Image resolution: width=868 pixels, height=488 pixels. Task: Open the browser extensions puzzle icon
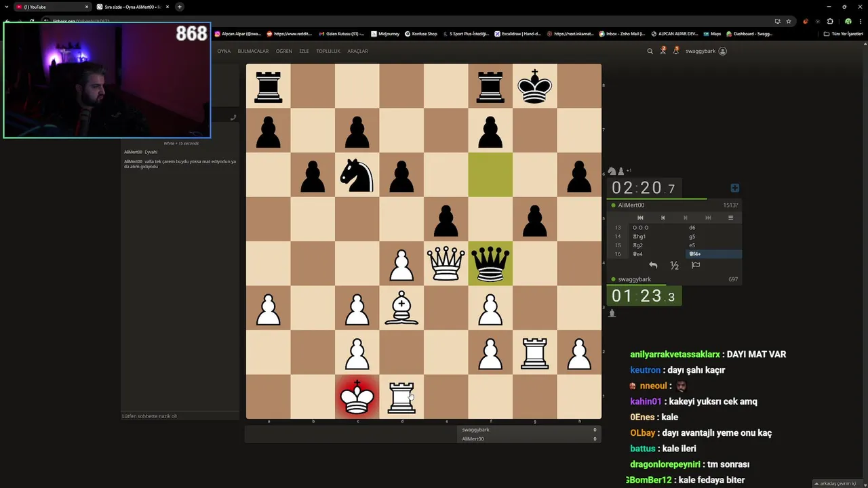point(830,21)
